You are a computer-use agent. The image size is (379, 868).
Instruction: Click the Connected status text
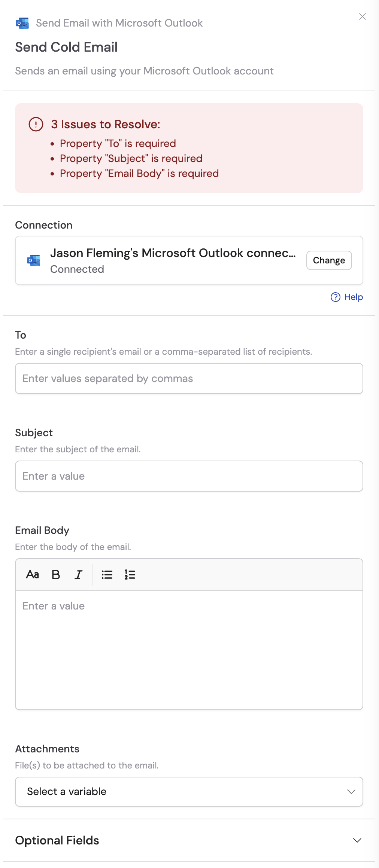click(77, 269)
